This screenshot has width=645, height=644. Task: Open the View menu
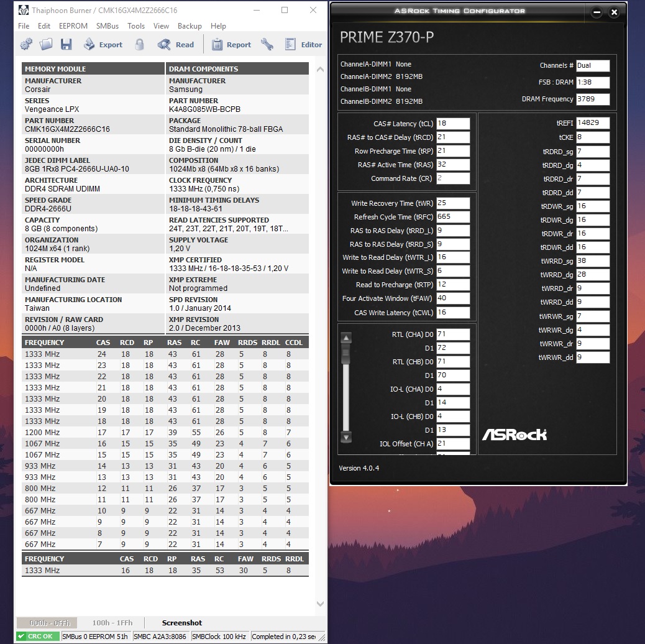click(x=162, y=26)
